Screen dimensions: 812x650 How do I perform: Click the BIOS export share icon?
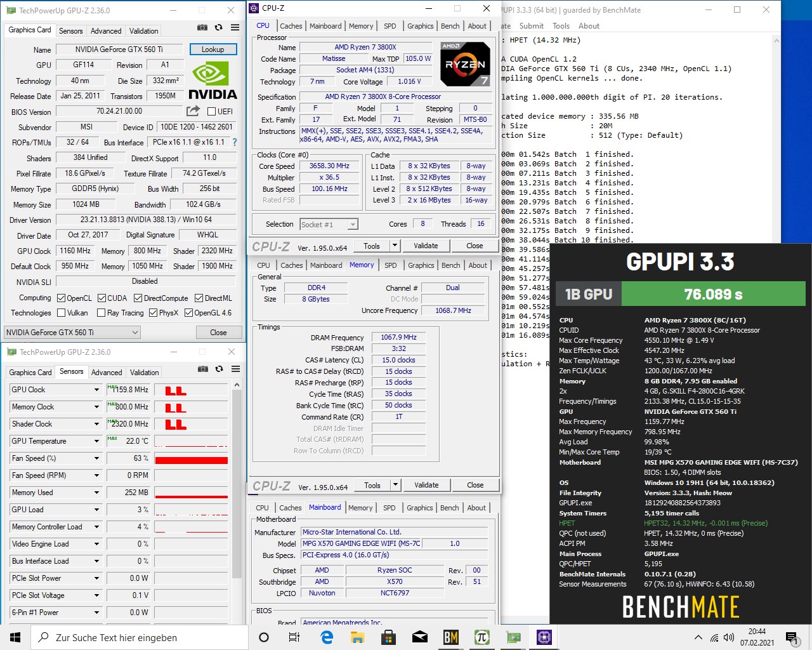coord(193,111)
